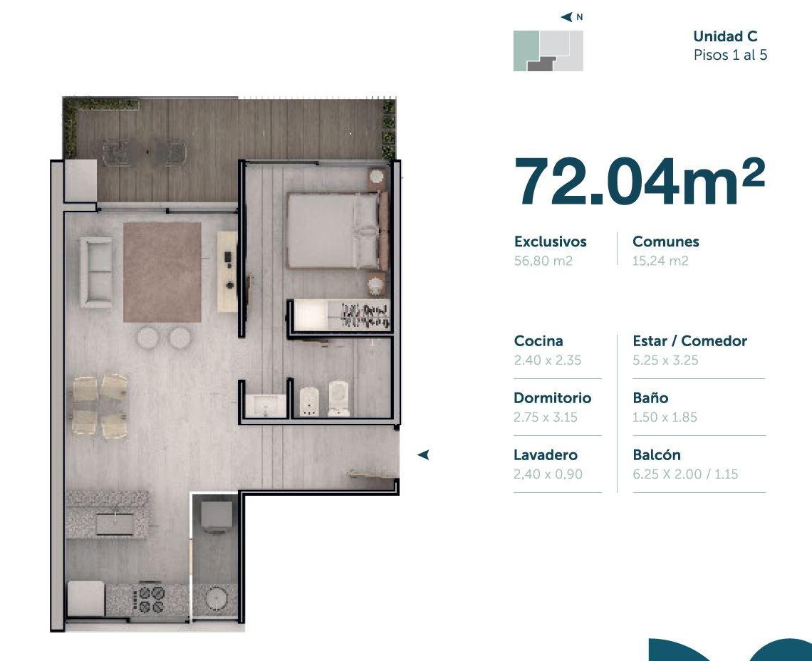
Task: Click the '6.25 X 2.00 / 1.15' dimension
Action: tap(685, 474)
